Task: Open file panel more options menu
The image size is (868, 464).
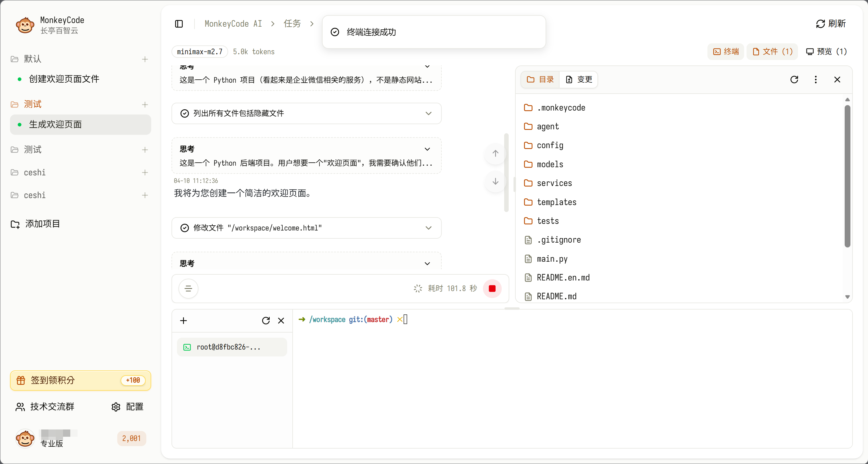Action: pyautogui.click(x=815, y=80)
